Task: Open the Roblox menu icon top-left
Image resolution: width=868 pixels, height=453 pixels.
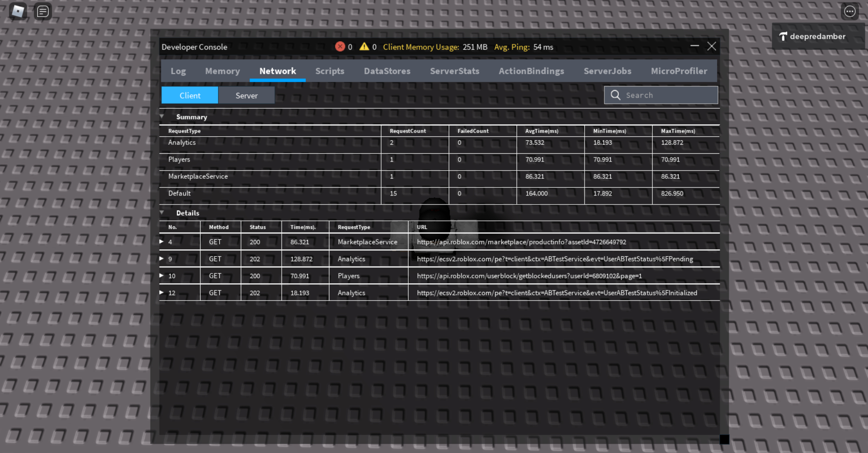Action: (17, 11)
